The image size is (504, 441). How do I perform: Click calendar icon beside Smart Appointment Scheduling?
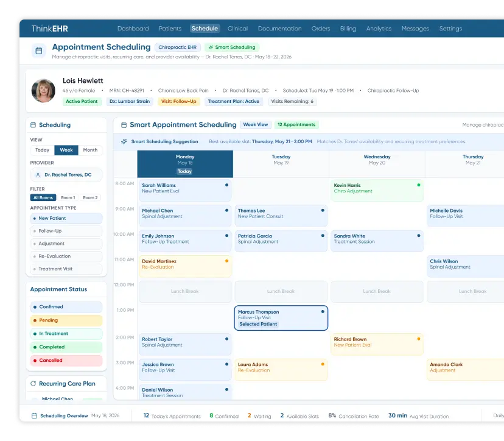124,125
